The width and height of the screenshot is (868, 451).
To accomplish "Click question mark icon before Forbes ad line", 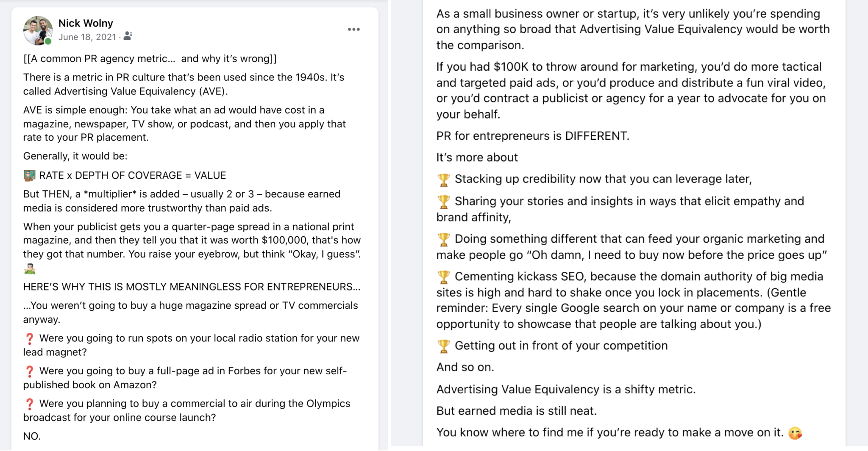I will (x=29, y=371).
